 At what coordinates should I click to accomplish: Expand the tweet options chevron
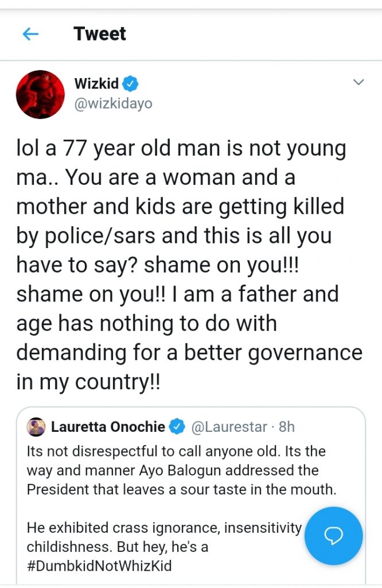358,83
